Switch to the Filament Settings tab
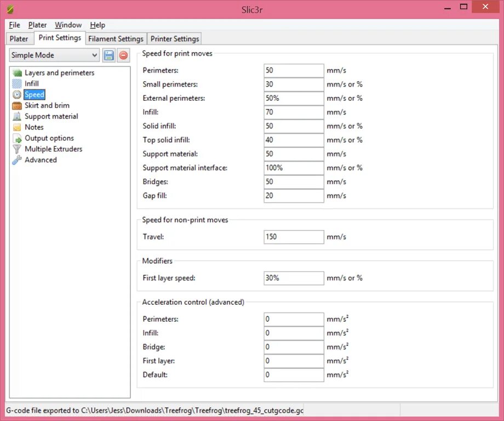Viewport: 504px width, 421px height. (116, 38)
